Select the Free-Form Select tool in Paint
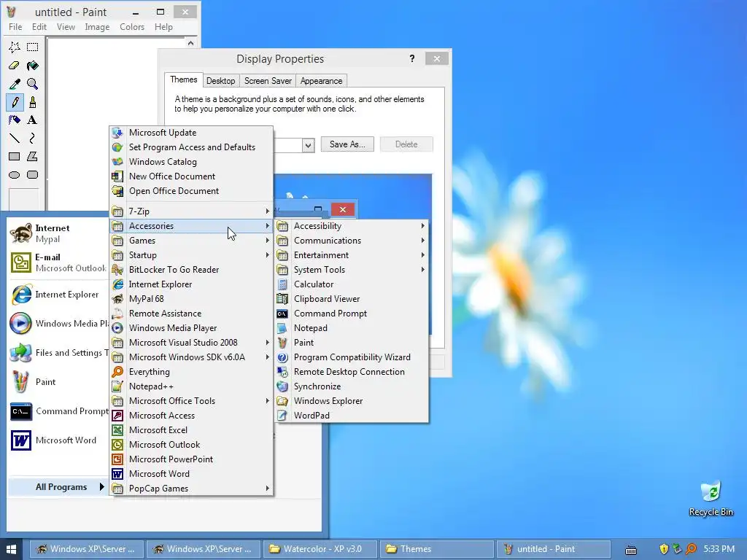The image size is (747, 560). pos(15,47)
